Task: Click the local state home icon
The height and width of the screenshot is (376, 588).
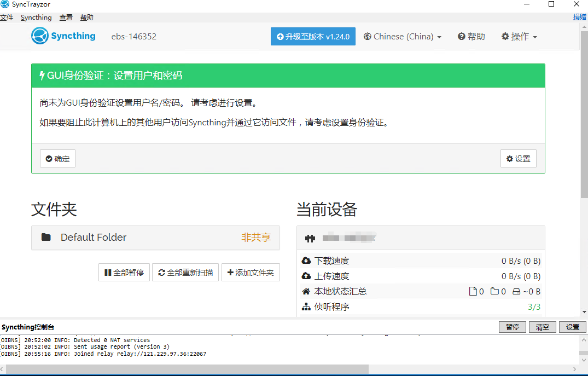Action: tap(306, 292)
